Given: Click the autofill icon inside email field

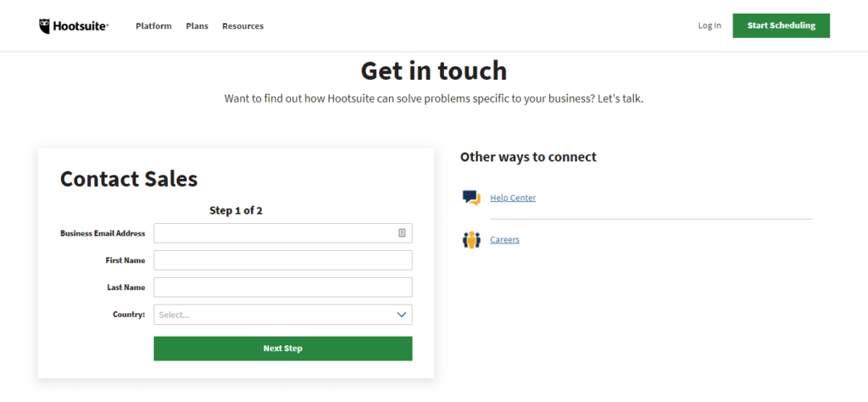Looking at the screenshot, I should click(402, 233).
